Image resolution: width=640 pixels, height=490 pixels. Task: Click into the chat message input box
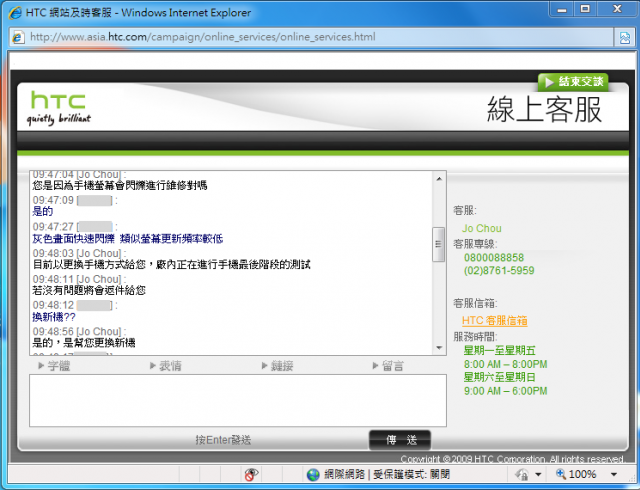[x=238, y=401]
